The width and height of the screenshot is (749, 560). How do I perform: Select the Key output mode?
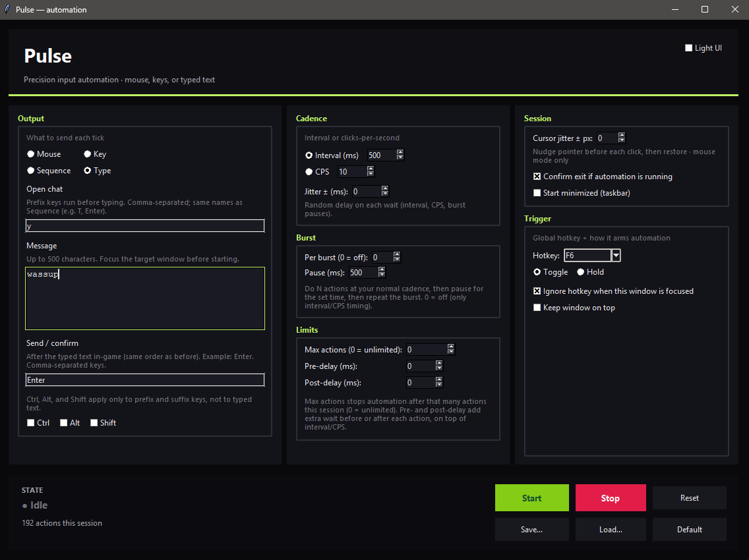pos(94,154)
